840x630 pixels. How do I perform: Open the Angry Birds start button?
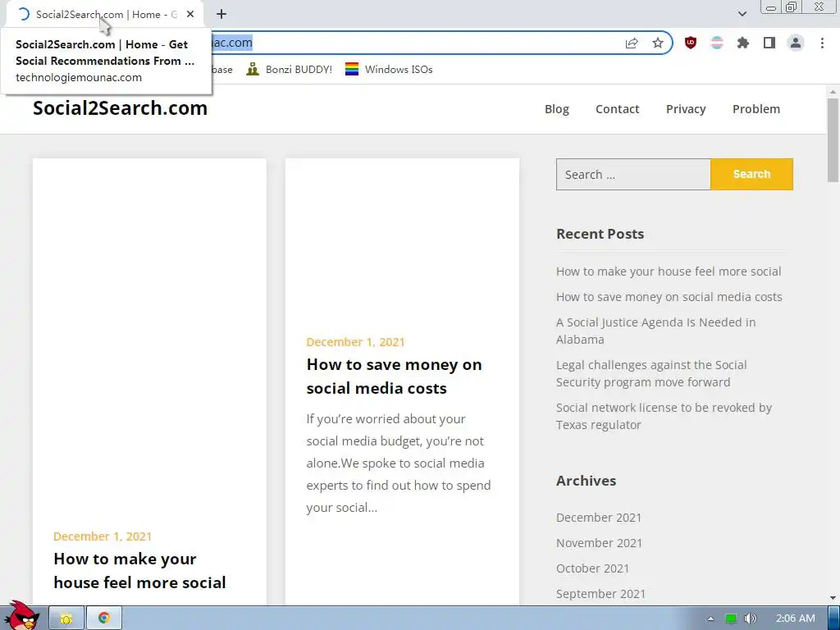point(22,616)
